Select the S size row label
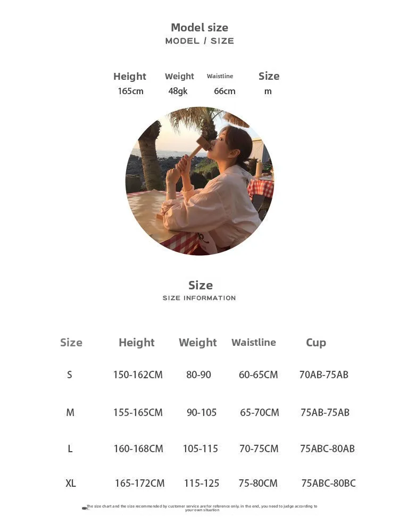This screenshot has height=532, width=399. tap(70, 375)
